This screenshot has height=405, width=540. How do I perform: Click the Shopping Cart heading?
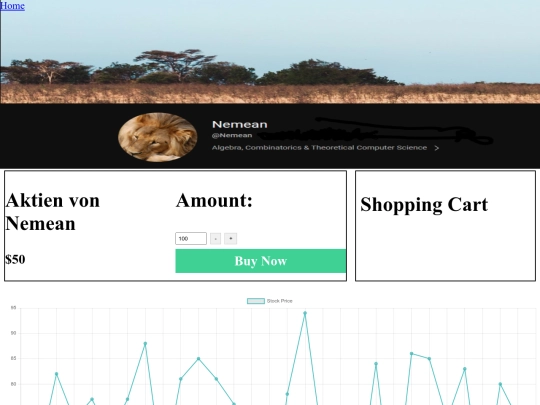click(424, 205)
